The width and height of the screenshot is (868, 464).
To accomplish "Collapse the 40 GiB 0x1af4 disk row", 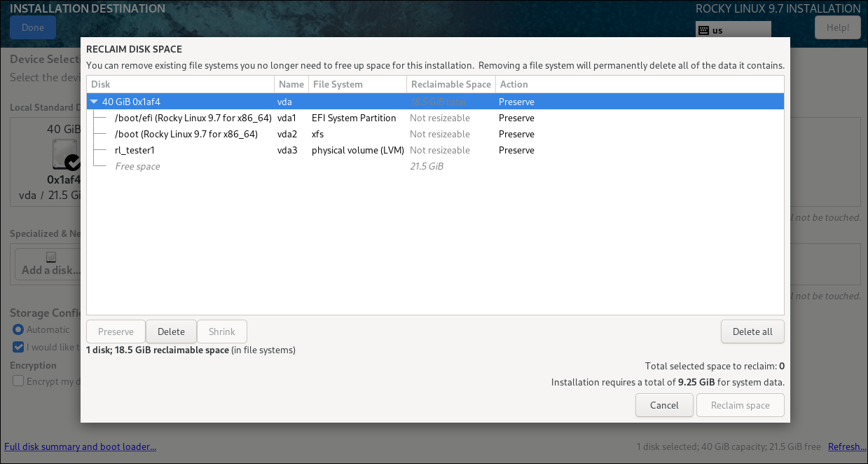I will click(95, 102).
